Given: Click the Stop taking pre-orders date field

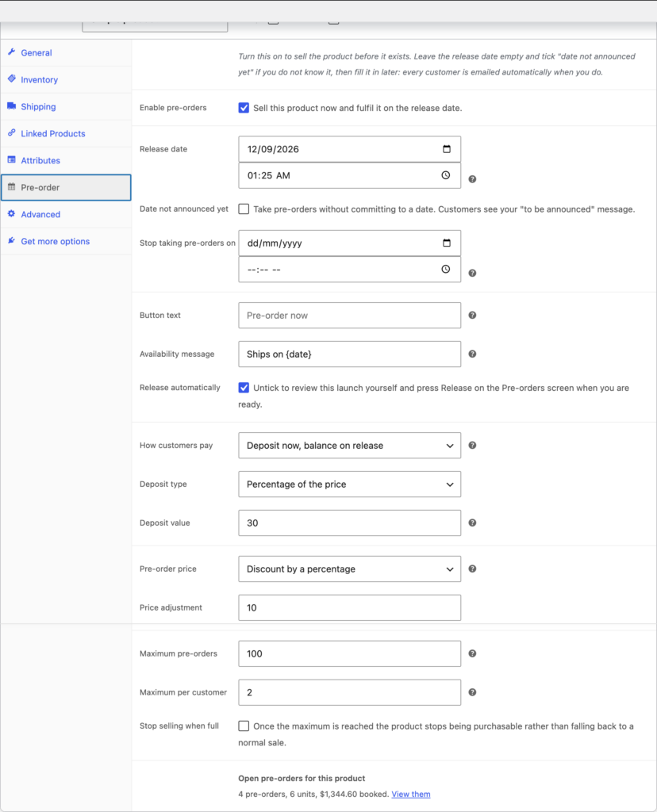Looking at the screenshot, I should tap(349, 243).
